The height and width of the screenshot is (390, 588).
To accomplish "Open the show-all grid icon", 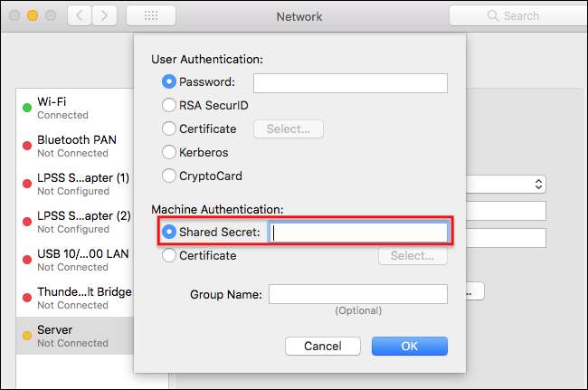I will point(151,15).
